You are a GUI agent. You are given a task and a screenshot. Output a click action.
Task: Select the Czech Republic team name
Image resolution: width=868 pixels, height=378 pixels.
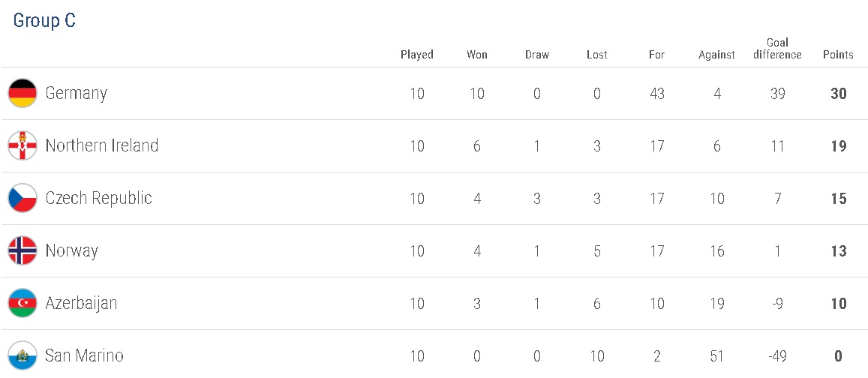coord(98,198)
